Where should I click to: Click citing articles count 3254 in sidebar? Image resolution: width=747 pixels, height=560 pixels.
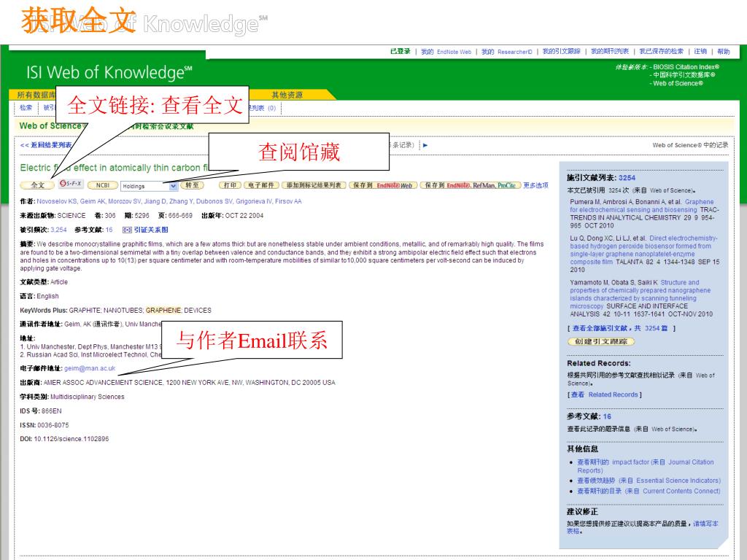coord(627,178)
